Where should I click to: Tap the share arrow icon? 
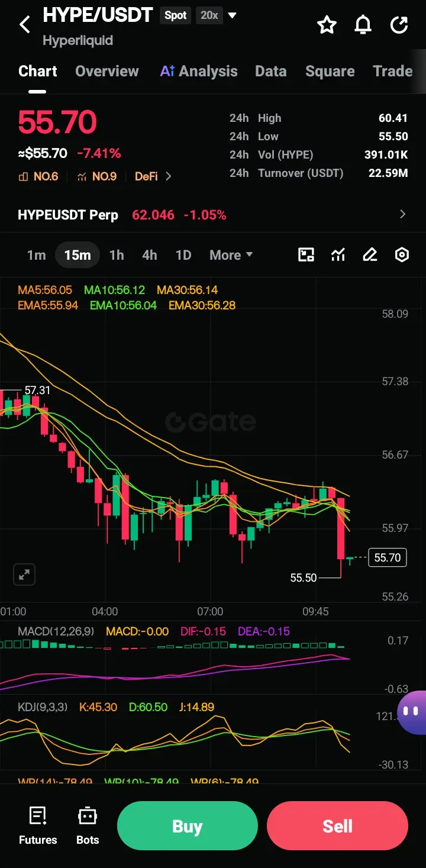pyautogui.click(x=399, y=25)
